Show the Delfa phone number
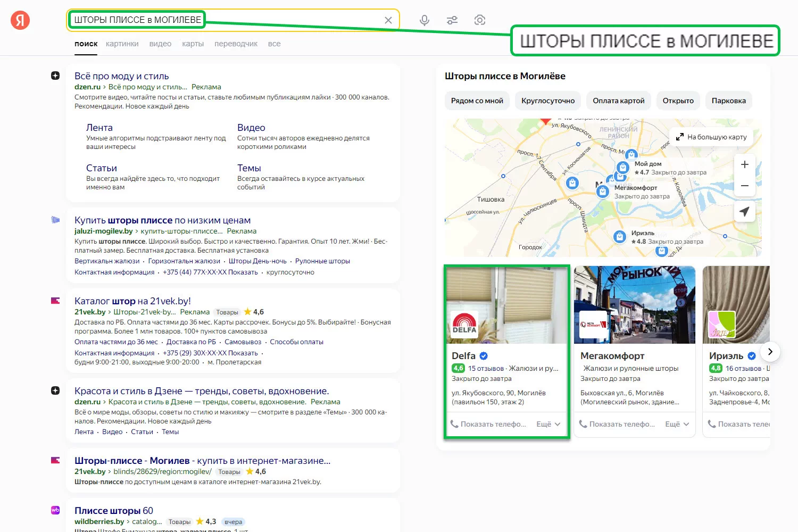The height and width of the screenshot is (532, 798). 488,424
